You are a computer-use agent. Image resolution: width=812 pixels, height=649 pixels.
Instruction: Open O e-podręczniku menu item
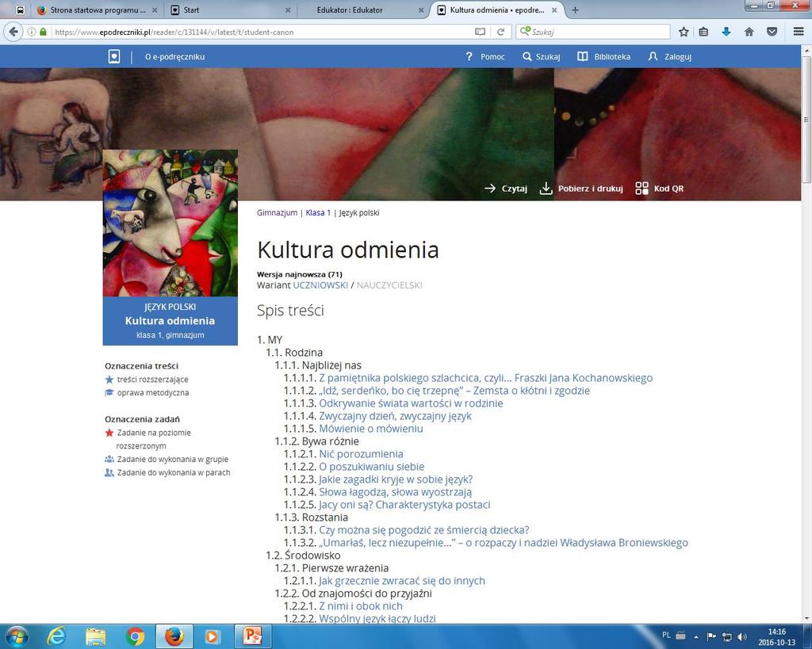point(174,56)
